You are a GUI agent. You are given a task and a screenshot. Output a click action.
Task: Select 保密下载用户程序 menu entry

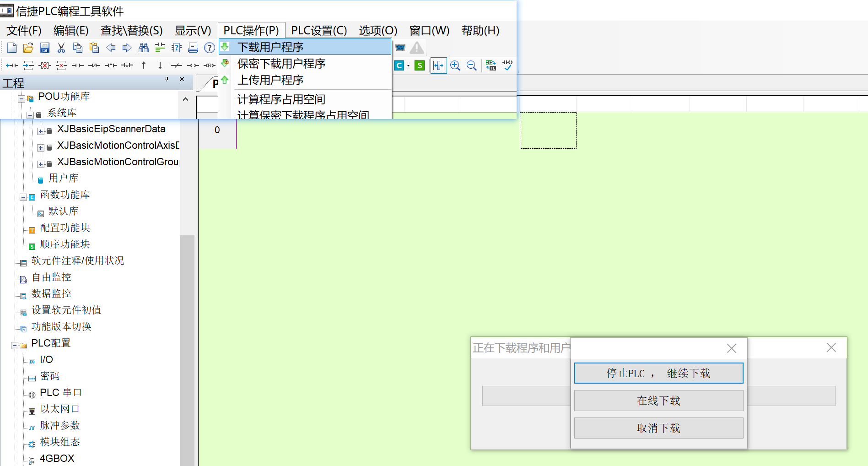pyautogui.click(x=305, y=64)
